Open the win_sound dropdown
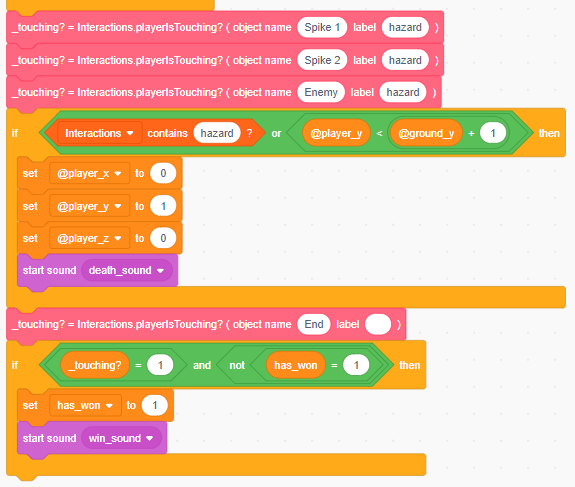Screen dimensions: 575x487 121,438
